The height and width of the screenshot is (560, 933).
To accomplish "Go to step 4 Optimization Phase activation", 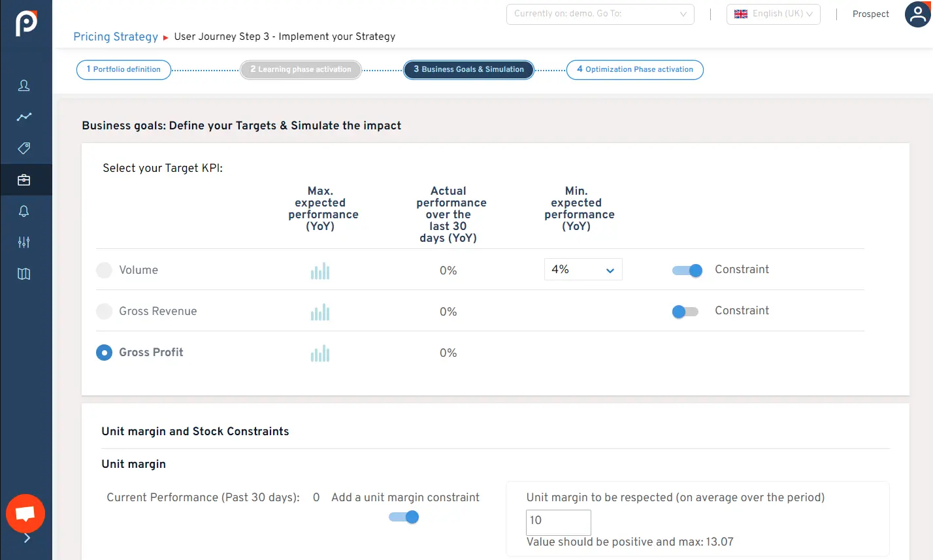I will click(x=635, y=69).
